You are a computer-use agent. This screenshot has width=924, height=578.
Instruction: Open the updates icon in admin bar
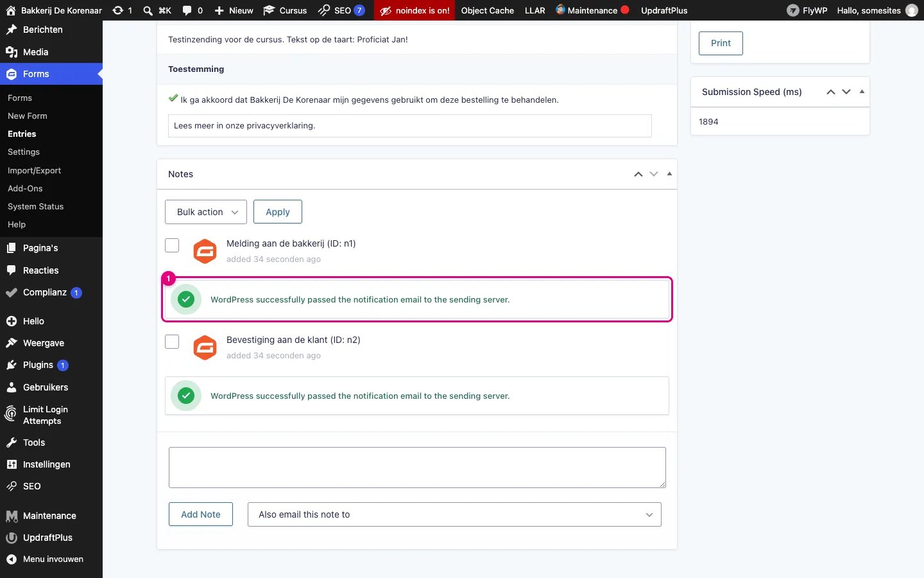(118, 10)
